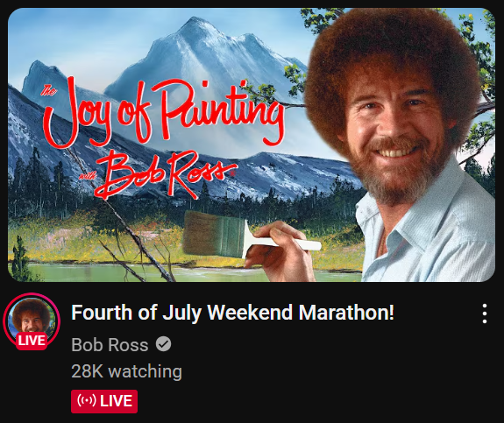Viewport: 504px width, 423px height.
Task: Click the 'Bob Ross' script signature in thumbnail
Action: (164, 174)
